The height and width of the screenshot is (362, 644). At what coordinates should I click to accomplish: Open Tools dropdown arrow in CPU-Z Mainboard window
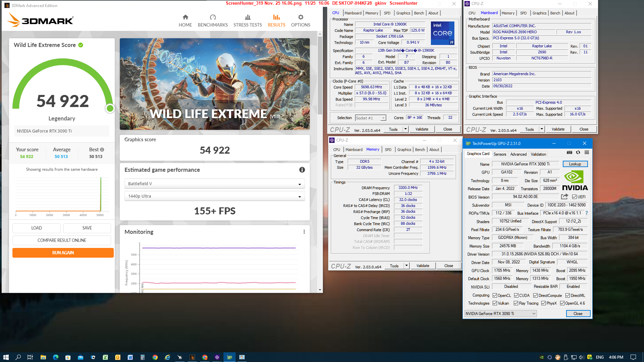(x=542, y=129)
